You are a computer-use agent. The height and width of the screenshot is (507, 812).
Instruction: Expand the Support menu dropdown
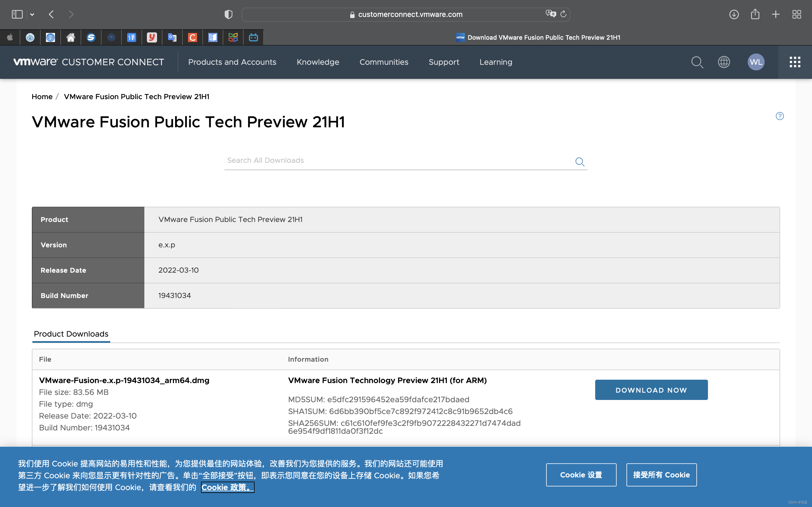click(444, 62)
